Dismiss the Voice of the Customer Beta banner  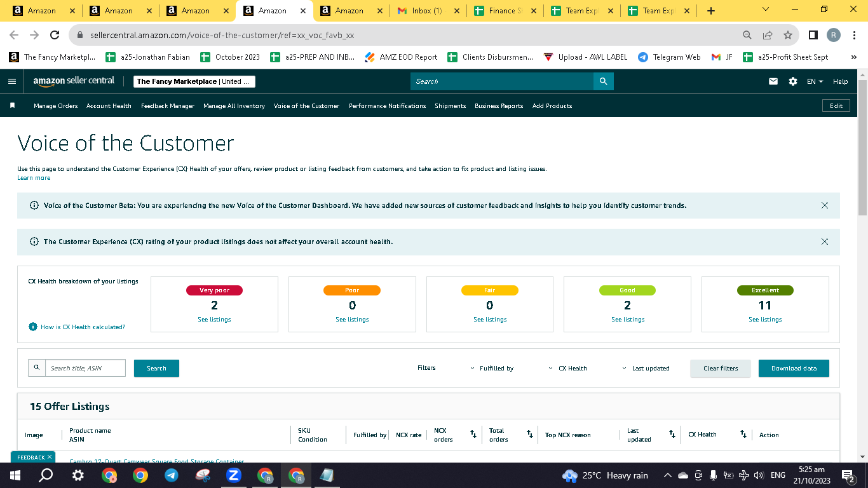point(825,205)
